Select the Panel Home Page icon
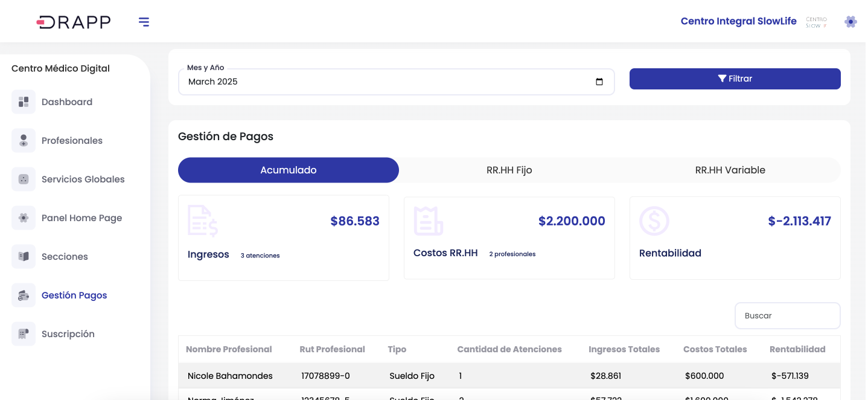868x400 pixels. coord(24,218)
